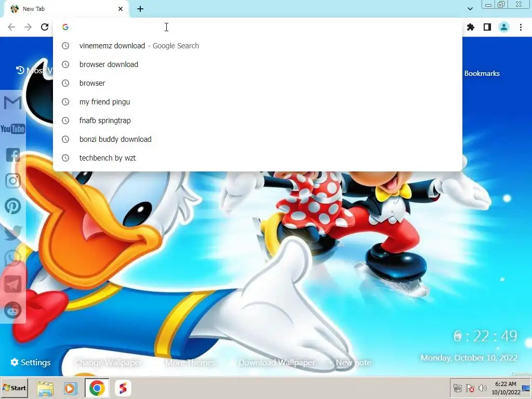Click the Chrome taskbar icon
This screenshot has height=399, width=532.
[97, 388]
